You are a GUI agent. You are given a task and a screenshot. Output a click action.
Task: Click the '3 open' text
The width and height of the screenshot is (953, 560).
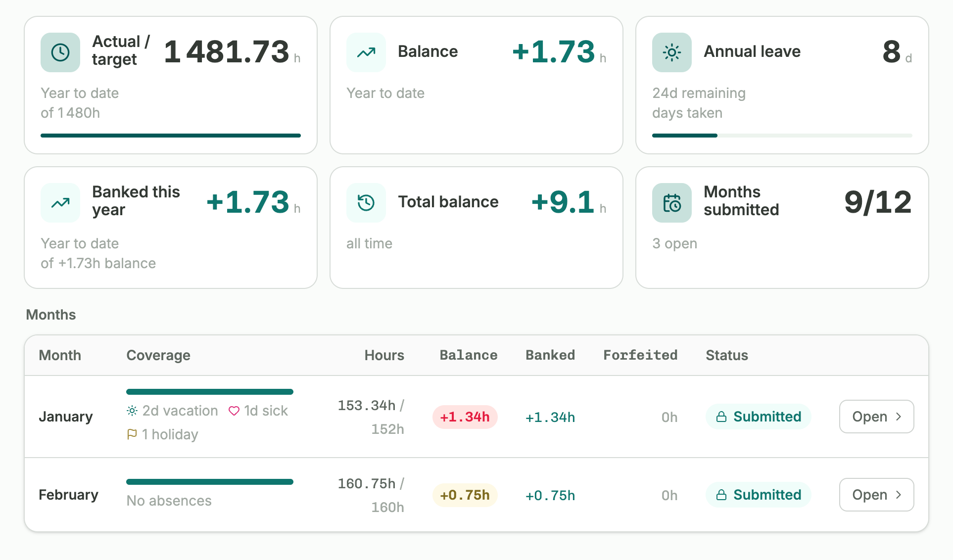coord(674,243)
